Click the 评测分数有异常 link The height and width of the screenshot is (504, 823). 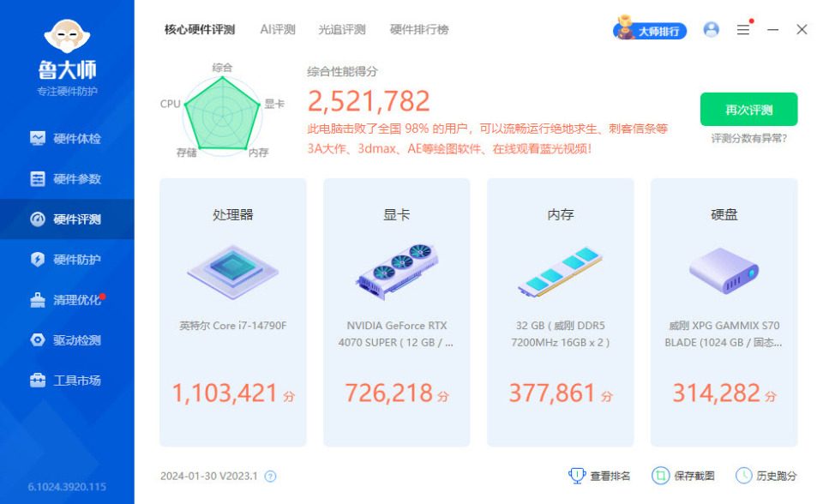749,137
